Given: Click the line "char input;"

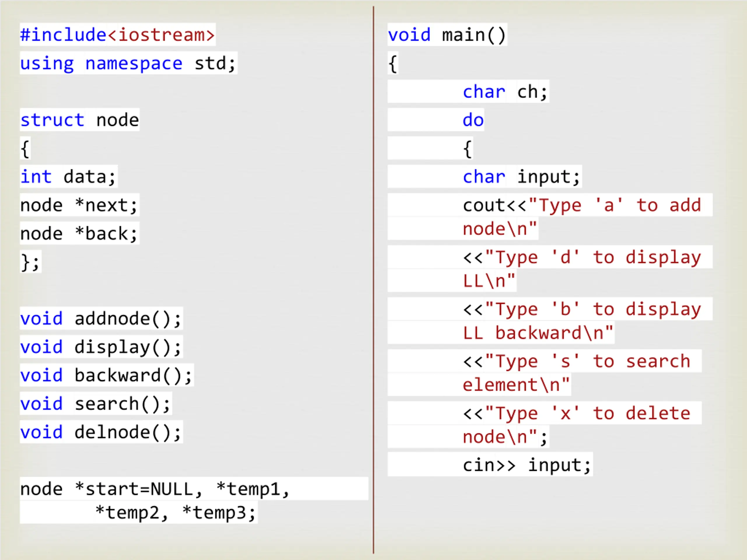Looking at the screenshot, I should [521, 177].
